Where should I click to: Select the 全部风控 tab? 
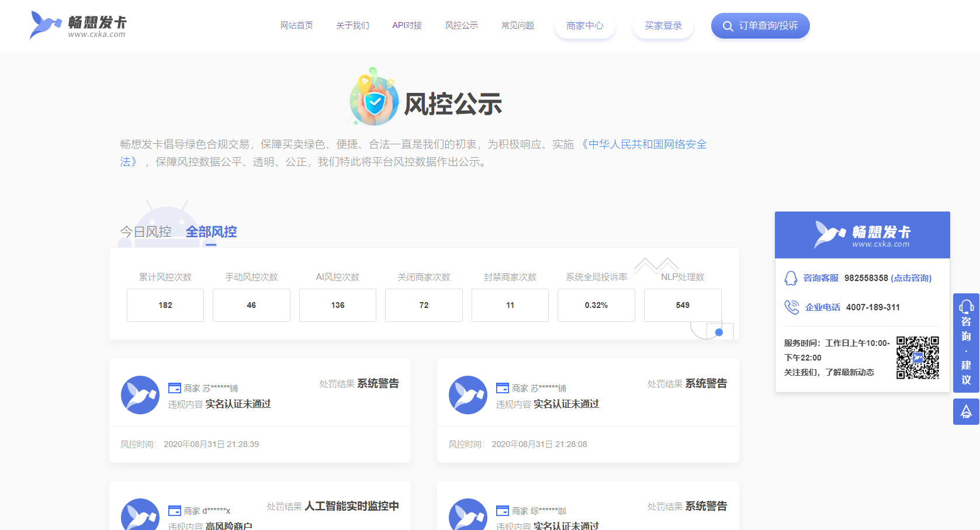211,232
